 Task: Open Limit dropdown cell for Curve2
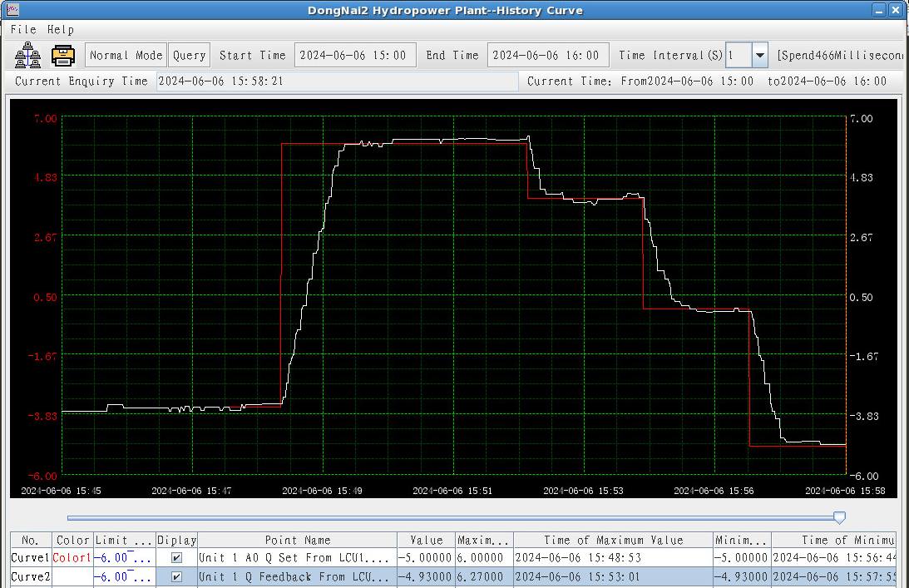tap(124, 576)
